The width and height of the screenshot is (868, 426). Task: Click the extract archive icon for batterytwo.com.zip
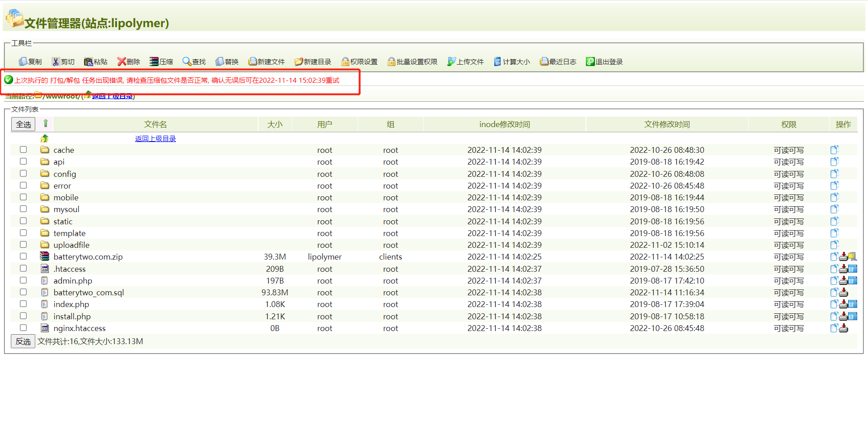(853, 257)
